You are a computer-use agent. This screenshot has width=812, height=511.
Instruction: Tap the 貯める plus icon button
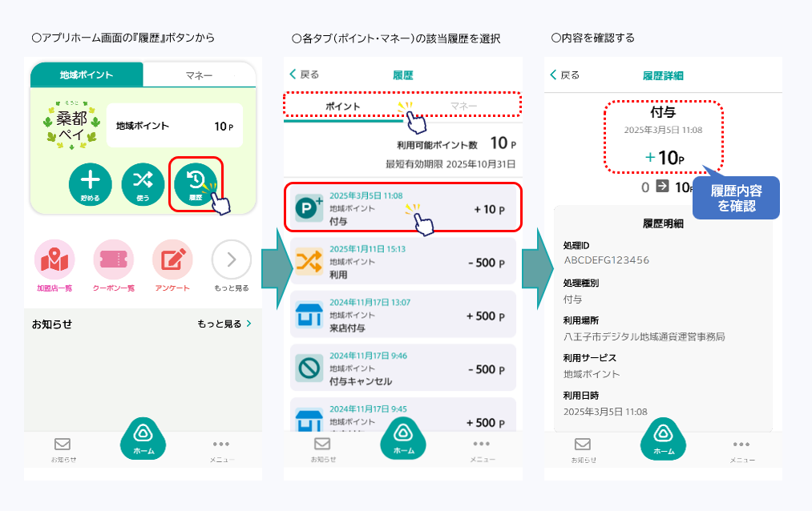[x=90, y=183]
